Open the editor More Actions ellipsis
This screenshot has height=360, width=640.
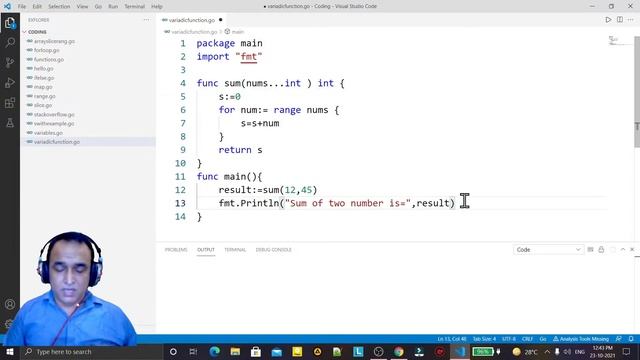631,20
